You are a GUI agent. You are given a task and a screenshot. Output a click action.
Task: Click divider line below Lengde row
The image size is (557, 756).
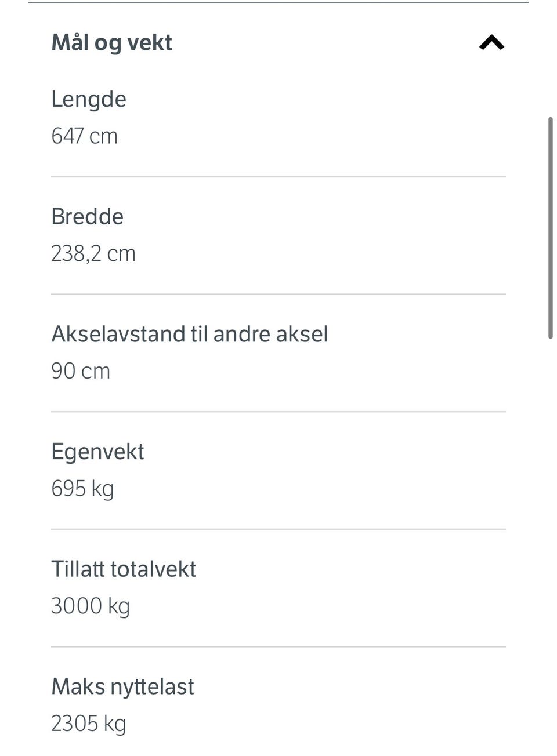coord(278,177)
